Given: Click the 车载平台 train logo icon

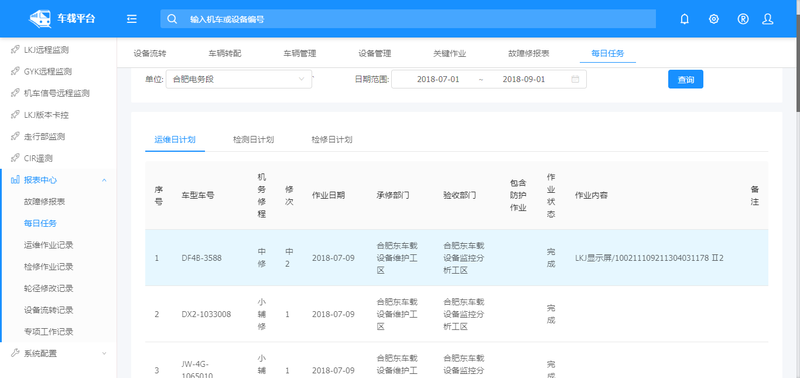Looking at the screenshot, I should click(40, 19).
